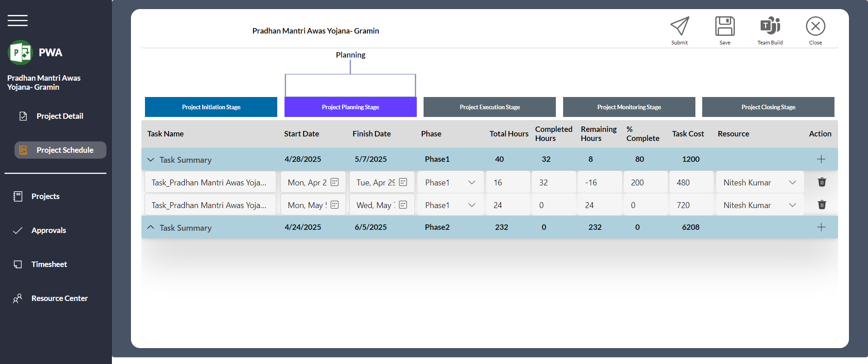
Task: Click the Finish Date column header
Action: pyautogui.click(x=371, y=134)
